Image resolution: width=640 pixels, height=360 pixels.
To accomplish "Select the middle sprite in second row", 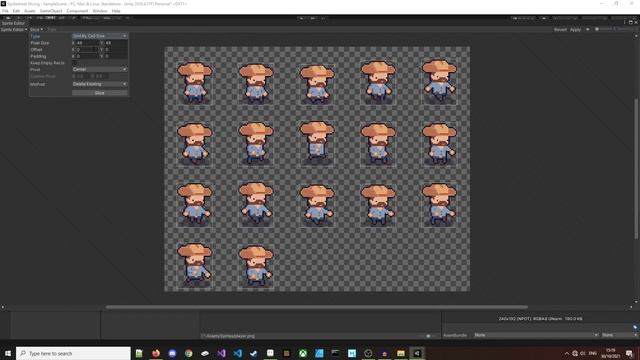I will [x=317, y=143].
